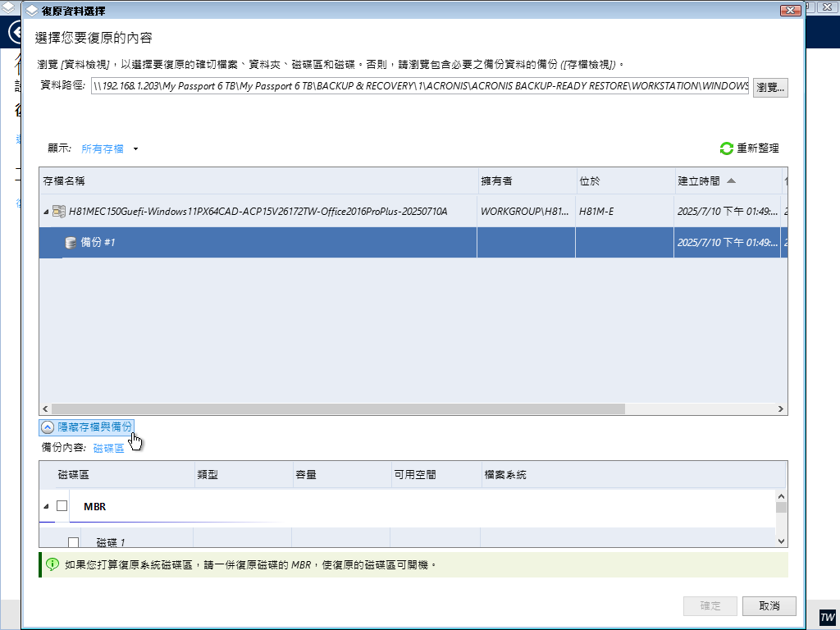Collapse the MBR group expander triangle

coord(46,507)
